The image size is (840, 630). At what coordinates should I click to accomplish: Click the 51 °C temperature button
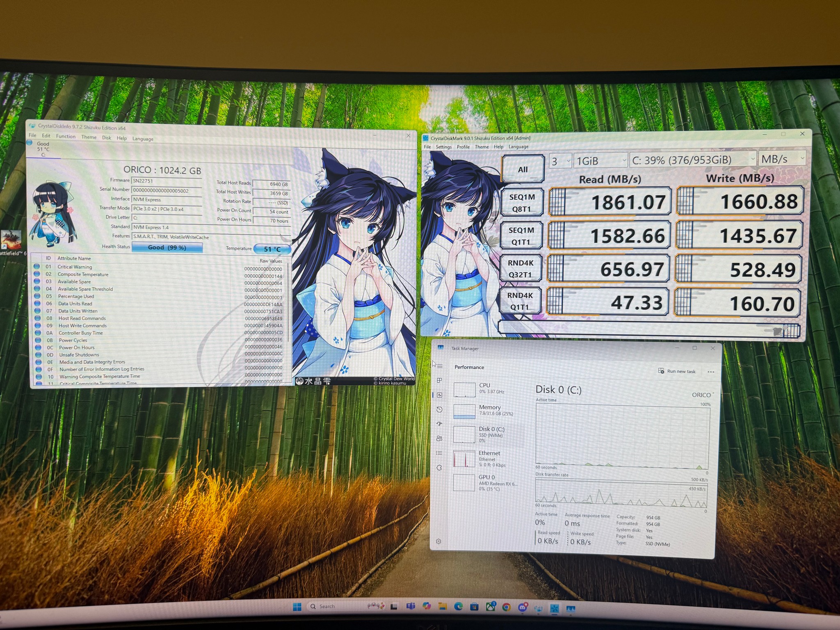(272, 249)
